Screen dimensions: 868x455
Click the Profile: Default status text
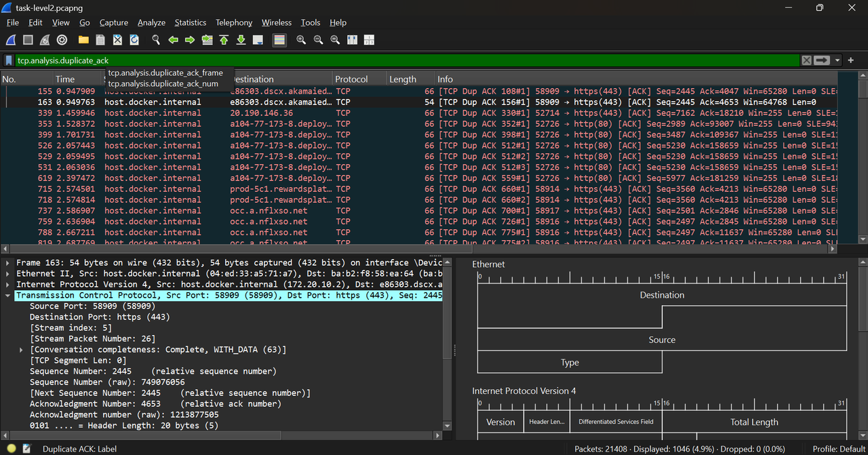840,449
